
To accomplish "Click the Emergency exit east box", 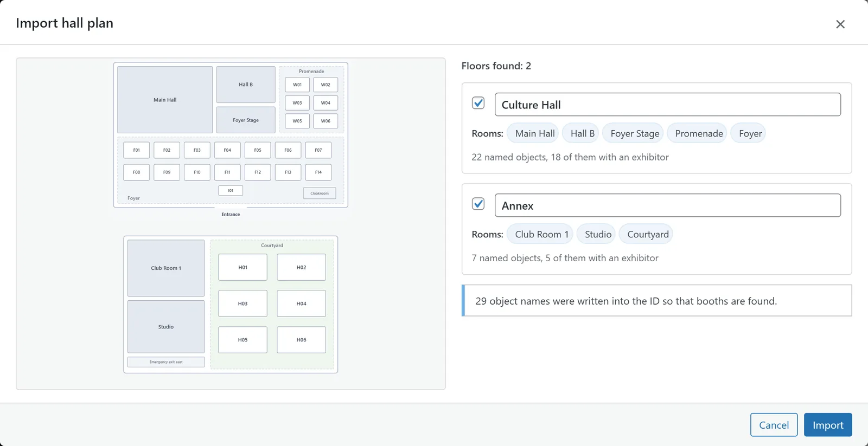I will tap(166, 362).
